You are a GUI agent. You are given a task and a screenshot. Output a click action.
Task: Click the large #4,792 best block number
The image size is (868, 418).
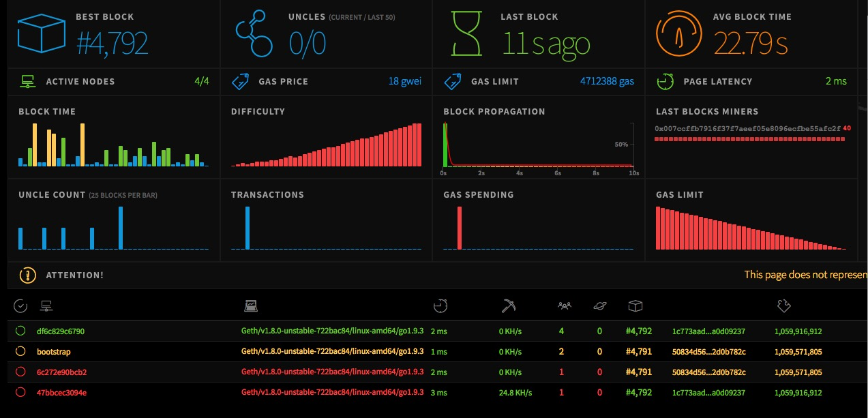coord(113,44)
